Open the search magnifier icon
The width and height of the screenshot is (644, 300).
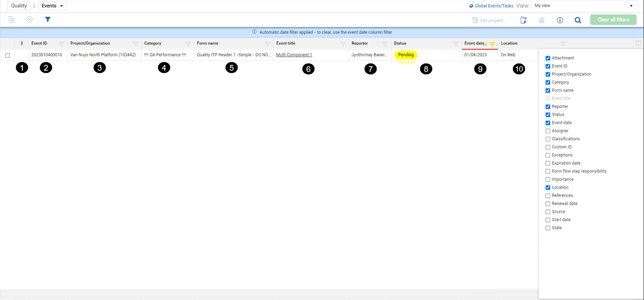578,20
